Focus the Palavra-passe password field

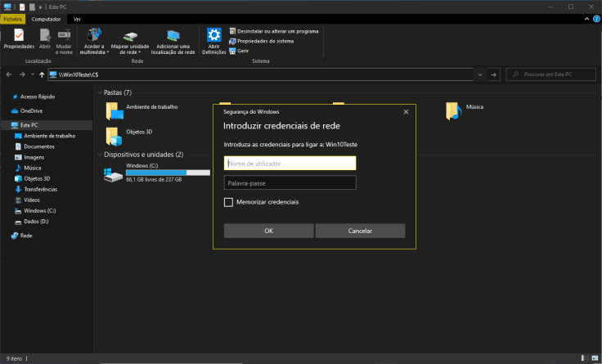[x=290, y=182]
